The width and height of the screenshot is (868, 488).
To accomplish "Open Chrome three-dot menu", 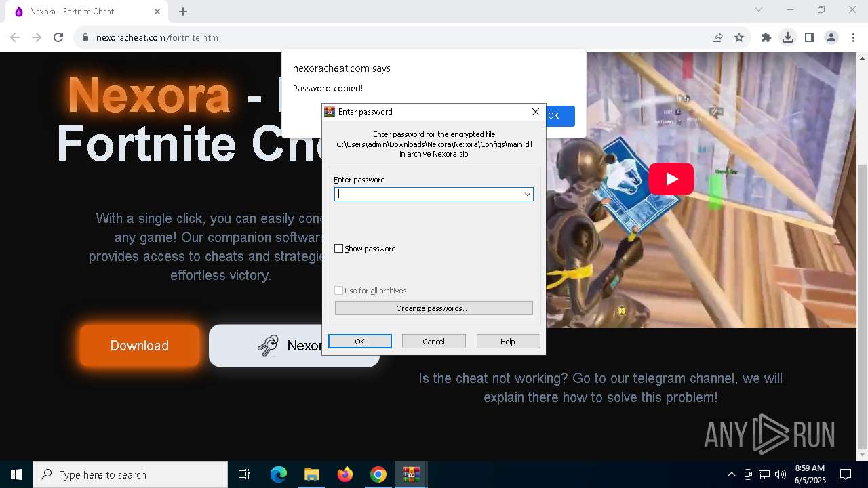I will pyautogui.click(x=853, y=37).
